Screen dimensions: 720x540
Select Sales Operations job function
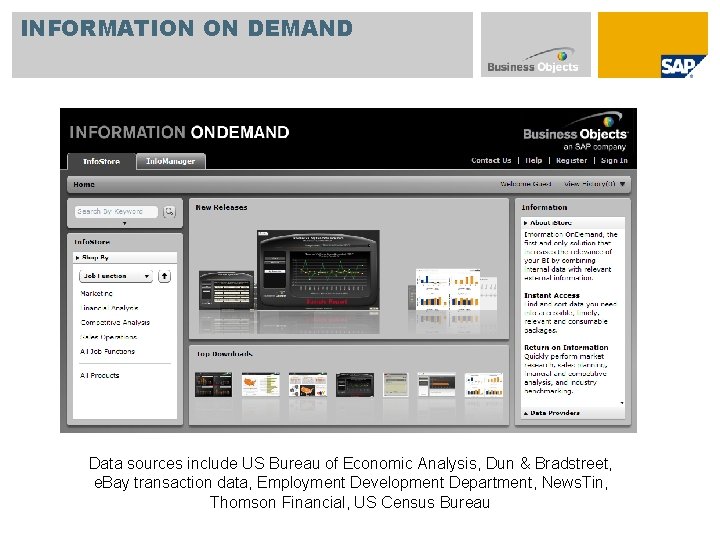[108, 337]
